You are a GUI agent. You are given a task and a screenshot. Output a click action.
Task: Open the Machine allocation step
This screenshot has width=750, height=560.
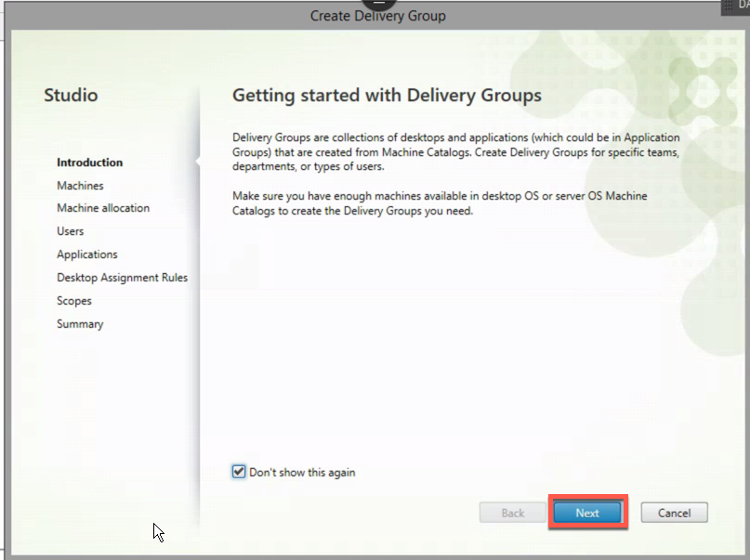click(x=103, y=208)
